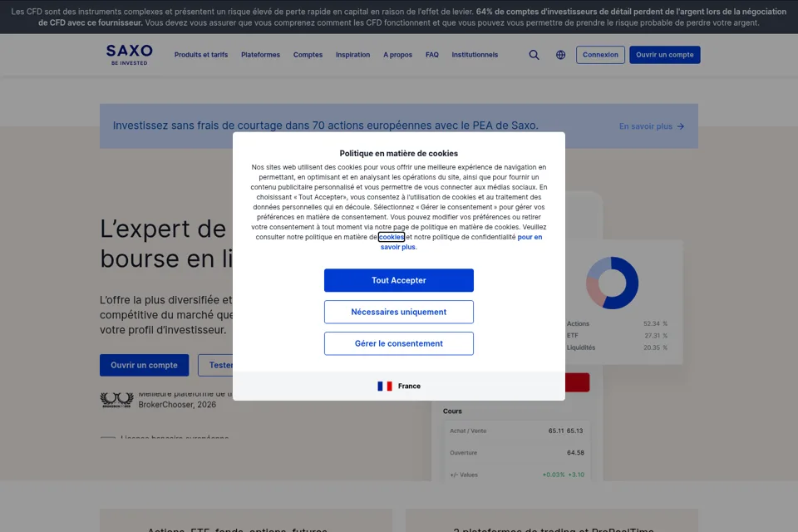Click the Achat / Vente price row

516,431
